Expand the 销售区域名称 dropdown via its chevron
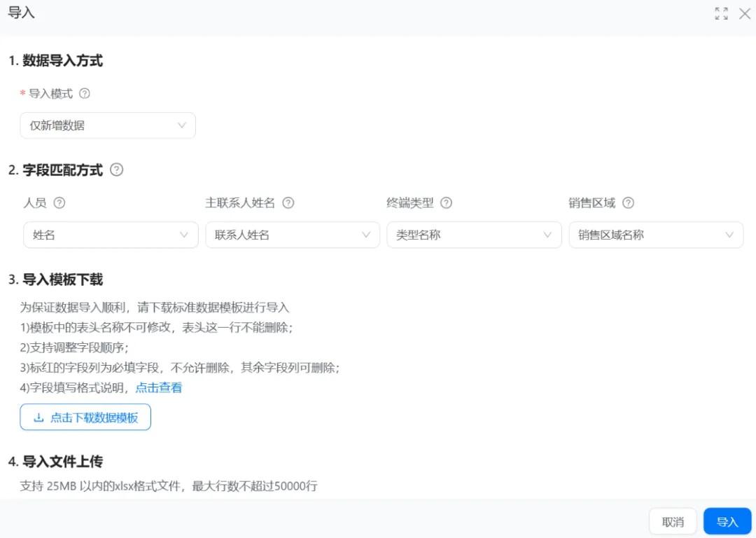The width and height of the screenshot is (756, 538). point(729,235)
